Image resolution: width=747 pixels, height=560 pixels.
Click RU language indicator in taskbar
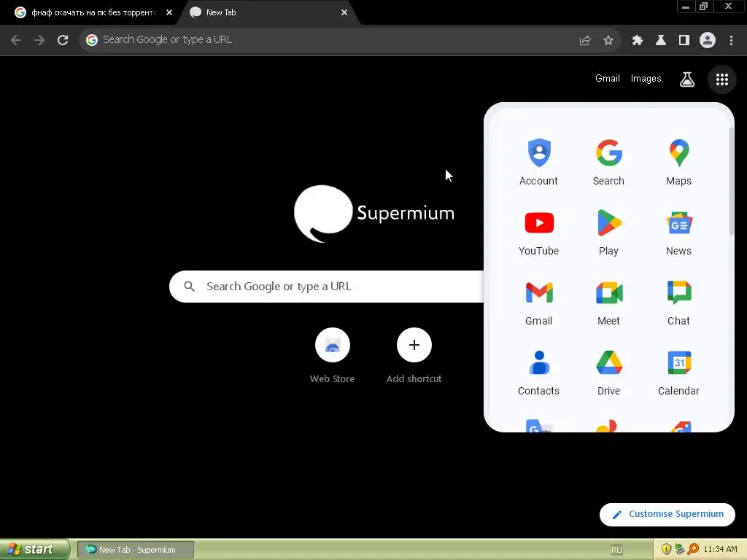[616, 550]
